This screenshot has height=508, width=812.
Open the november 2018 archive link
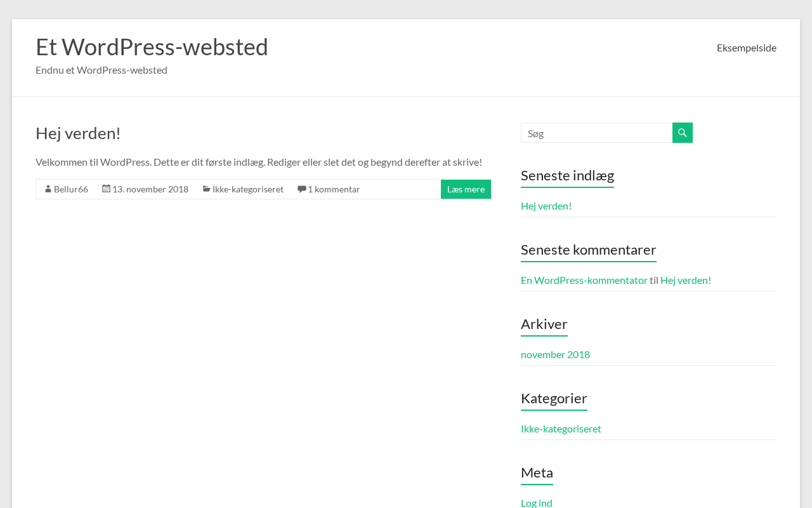(555, 354)
